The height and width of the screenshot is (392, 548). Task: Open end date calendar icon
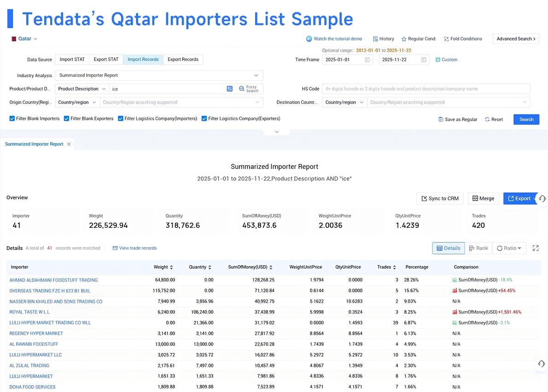click(x=424, y=60)
